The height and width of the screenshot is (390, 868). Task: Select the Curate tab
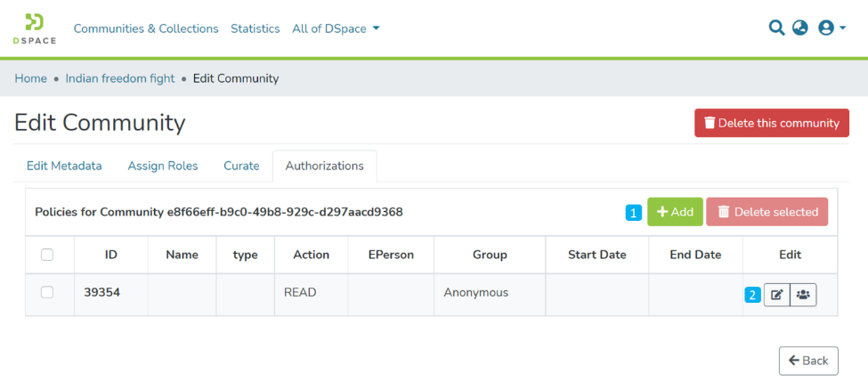coord(241,166)
